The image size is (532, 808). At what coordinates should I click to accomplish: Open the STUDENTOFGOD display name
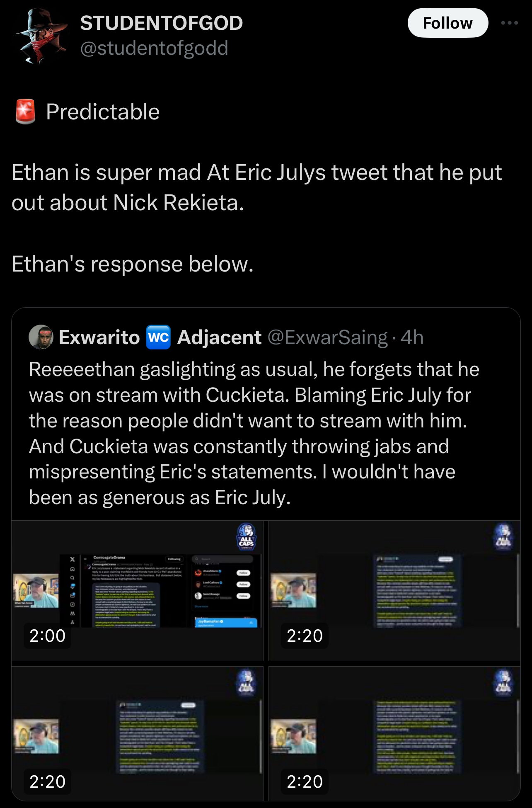pos(162,23)
